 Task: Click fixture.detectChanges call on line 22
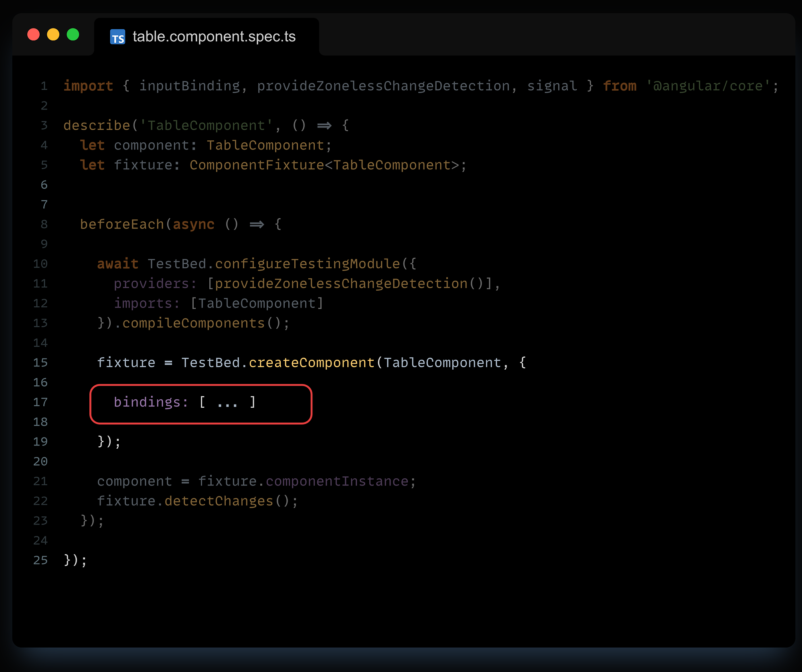[219, 501]
